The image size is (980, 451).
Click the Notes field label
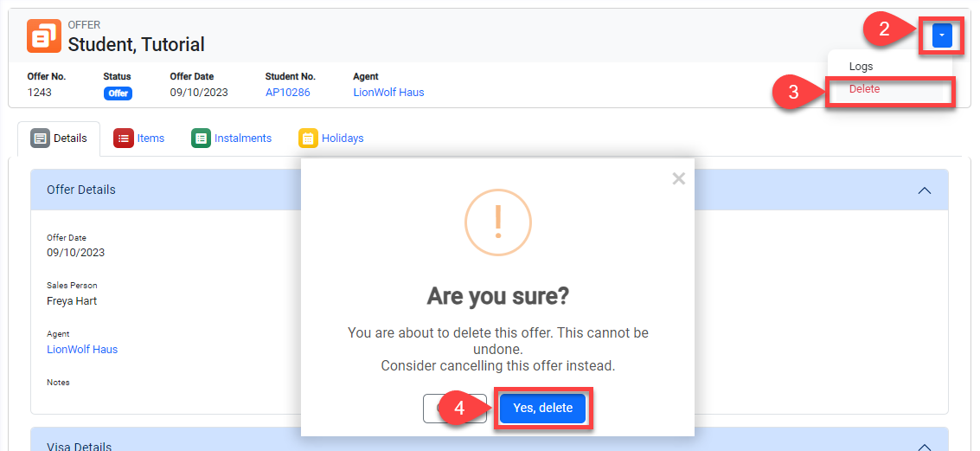point(58,383)
